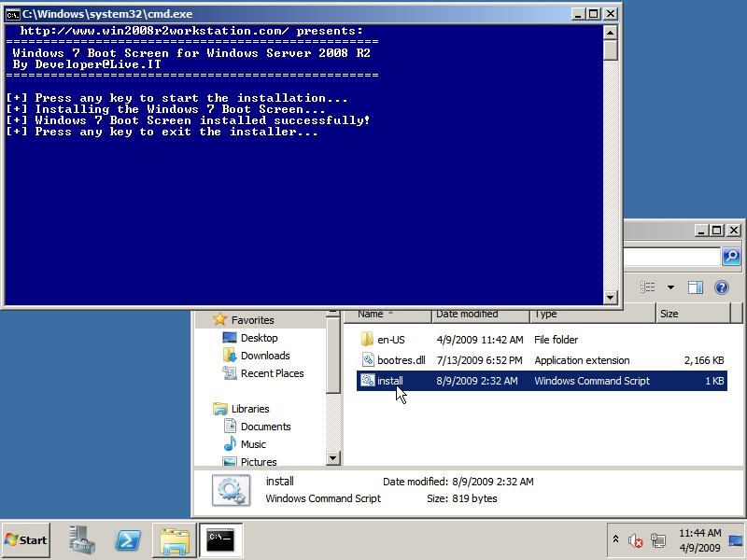The height and width of the screenshot is (560, 747).
Task: Click the navigation pane scroll thumb
Action: click(x=333, y=356)
